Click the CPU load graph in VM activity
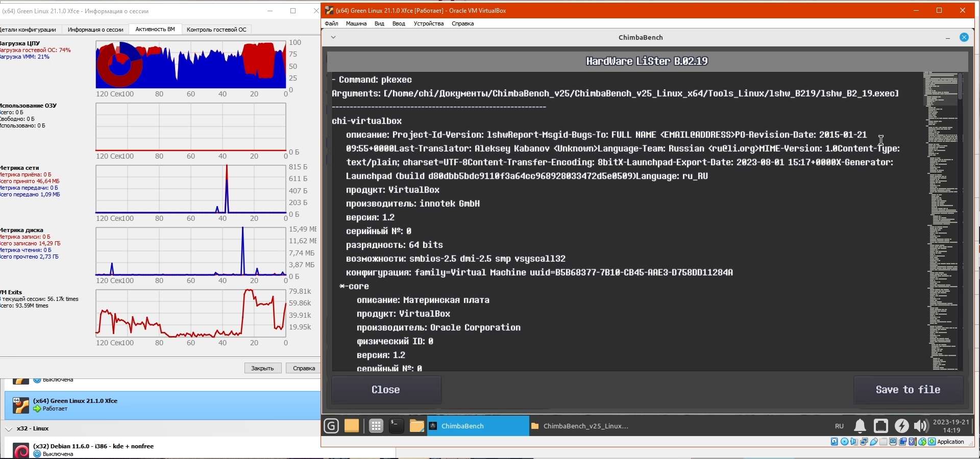 pos(191,64)
